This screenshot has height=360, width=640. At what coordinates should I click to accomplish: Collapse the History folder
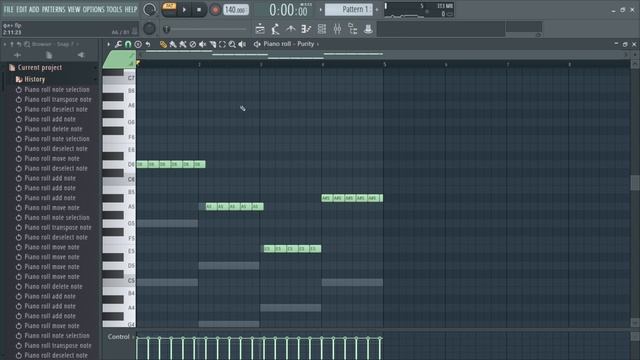34,79
